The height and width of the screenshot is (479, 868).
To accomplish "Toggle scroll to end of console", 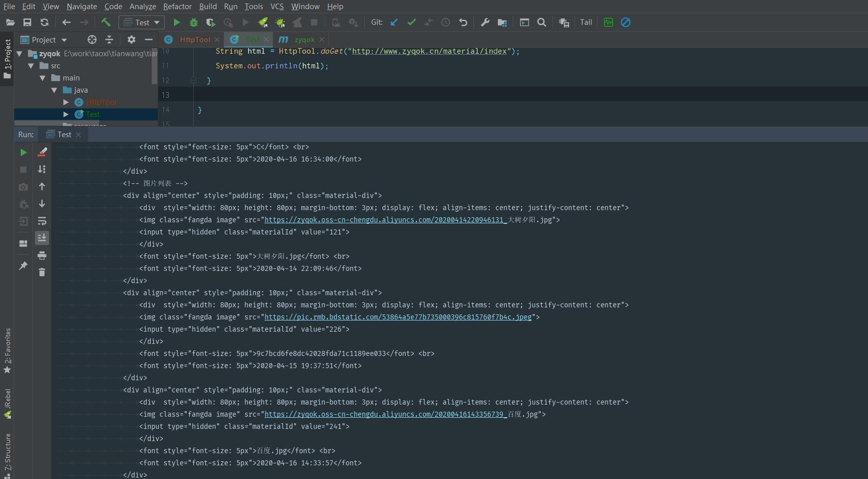I will (42, 238).
